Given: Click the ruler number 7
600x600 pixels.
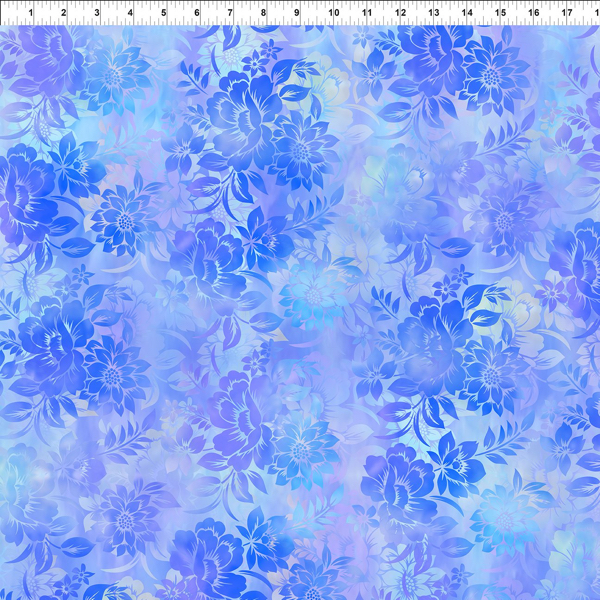Looking at the screenshot, I should click(x=231, y=13).
